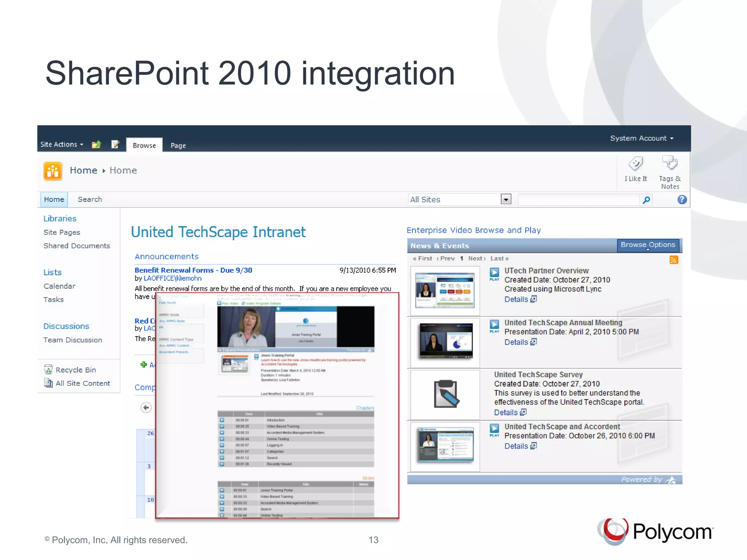
Task: Open the Lists heading link
Action: click(x=53, y=272)
